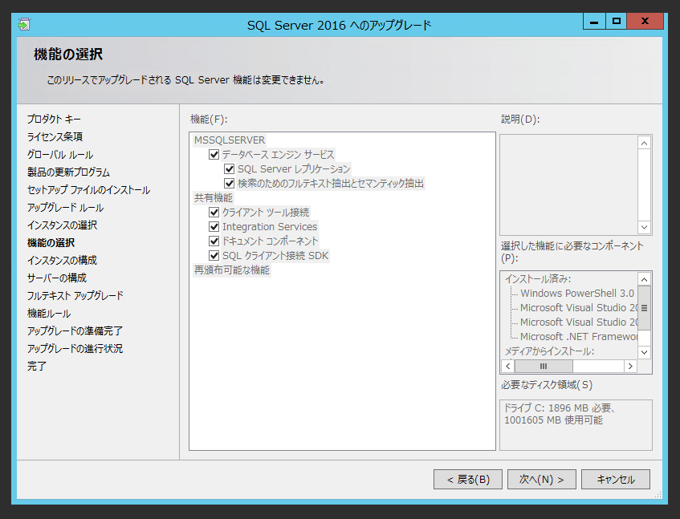Toggle SQL クライアント接続 SDK checkbox
The image size is (680, 519).
click(214, 255)
